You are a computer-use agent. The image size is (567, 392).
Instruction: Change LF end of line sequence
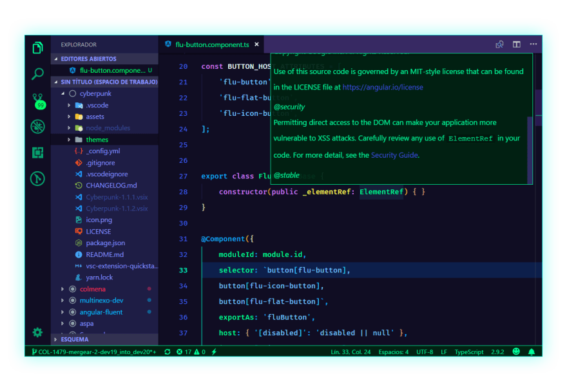444,351
